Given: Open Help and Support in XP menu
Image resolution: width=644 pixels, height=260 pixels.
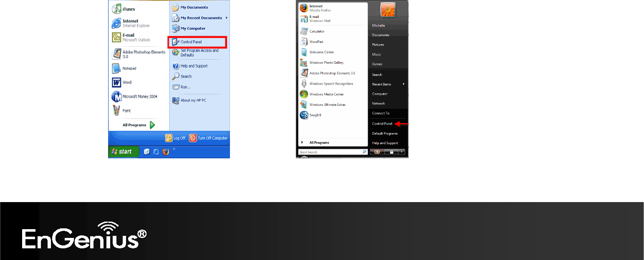Looking at the screenshot, I should [190, 66].
